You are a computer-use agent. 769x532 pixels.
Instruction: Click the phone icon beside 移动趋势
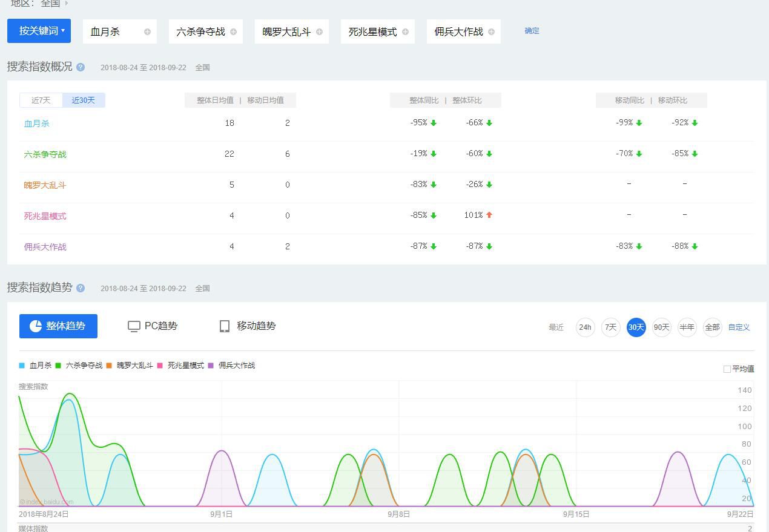pyautogui.click(x=225, y=326)
